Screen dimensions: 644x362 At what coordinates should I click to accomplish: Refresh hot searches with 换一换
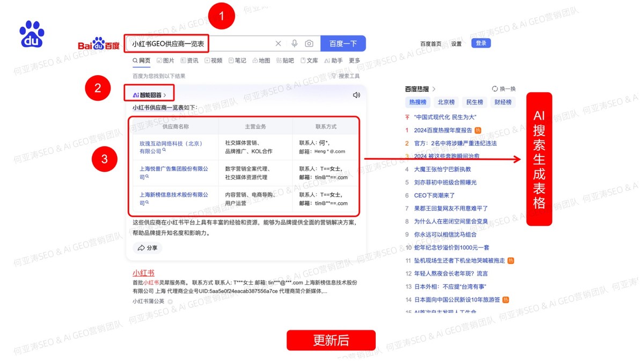pos(504,89)
